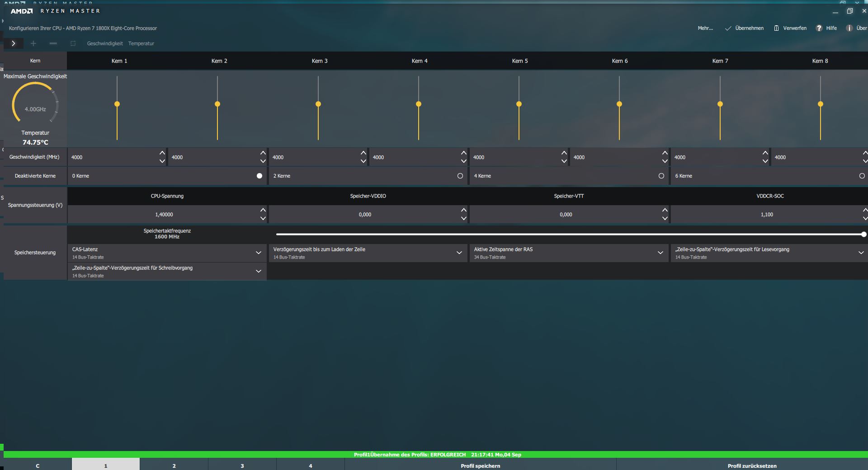Open the Über info icon
Image resolution: width=868 pixels, height=470 pixels.
(x=849, y=28)
